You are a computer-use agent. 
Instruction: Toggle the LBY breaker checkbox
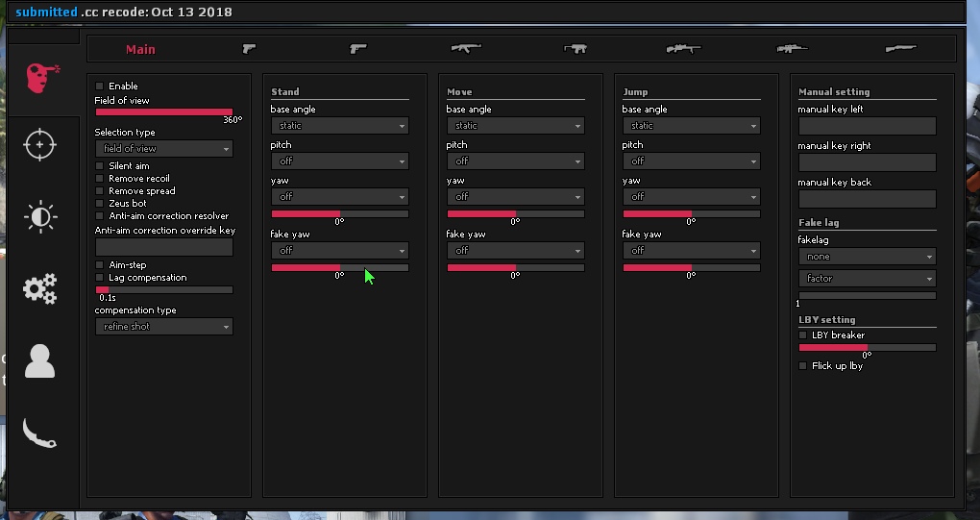tap(803, 335)
